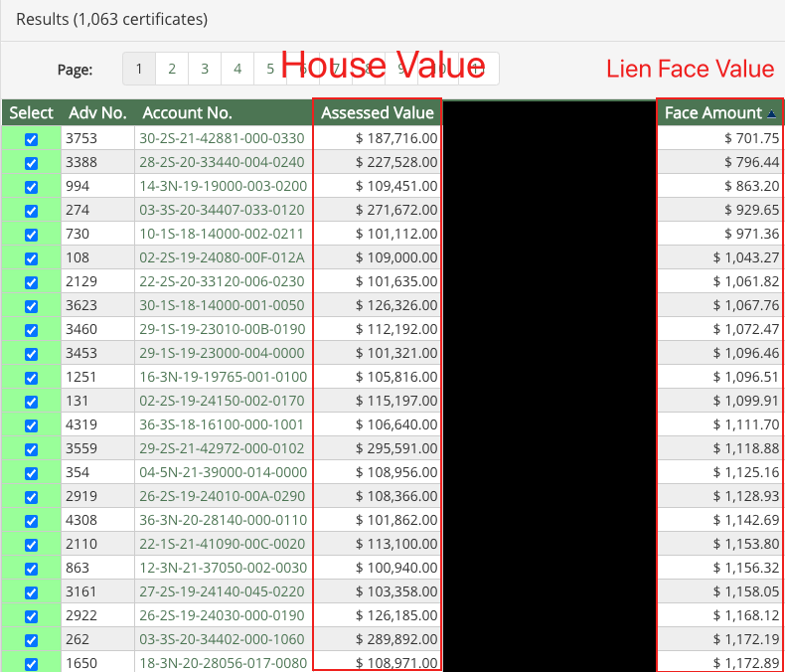Image resolution: width=785 pixels, height=672 pixels.
Task: Deselect the certificate with Adv No. 730
Action: 31,235
